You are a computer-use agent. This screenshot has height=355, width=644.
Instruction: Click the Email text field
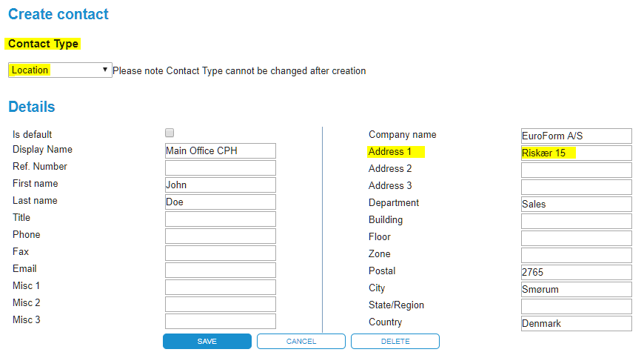pos(220,271)
